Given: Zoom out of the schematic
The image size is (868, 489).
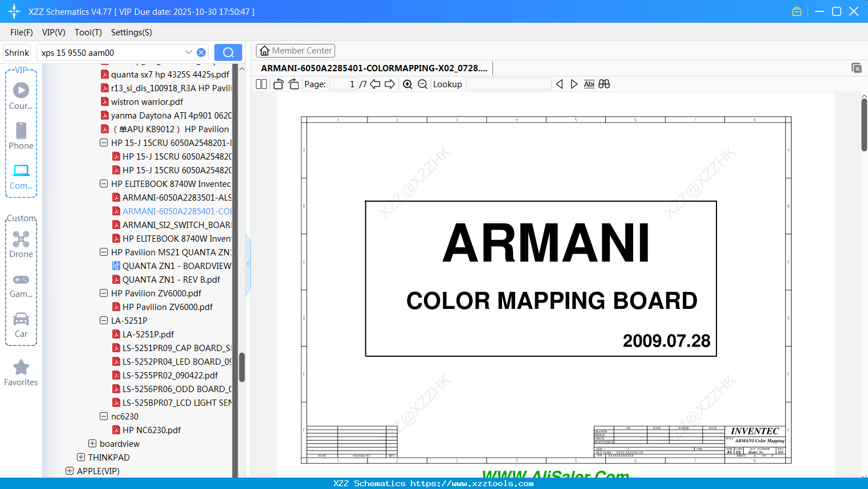Looking at the screenshot, I should pos(422,84).
